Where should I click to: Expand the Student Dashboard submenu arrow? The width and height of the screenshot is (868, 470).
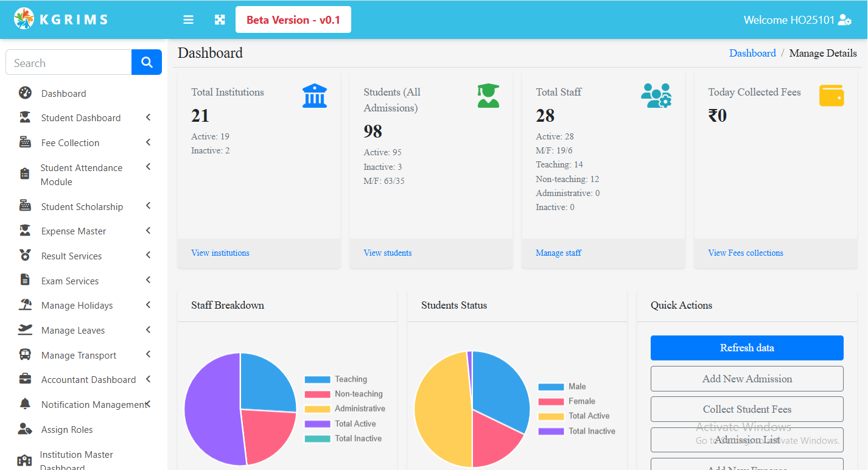tap(148, 118)
